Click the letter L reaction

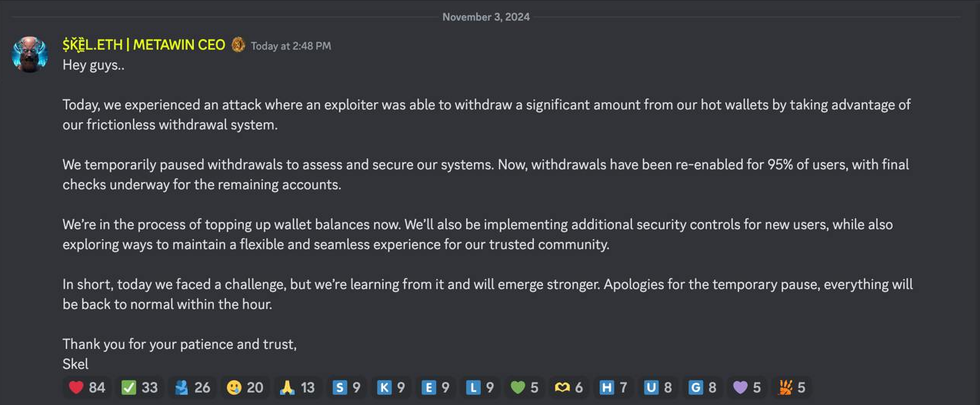tap(480, 387)
